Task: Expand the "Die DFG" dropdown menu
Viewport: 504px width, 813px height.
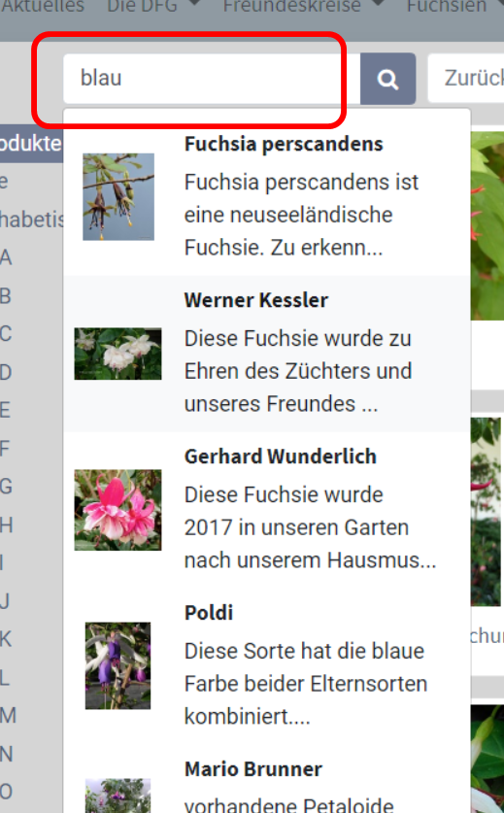Action: click(x=153, y=6)
